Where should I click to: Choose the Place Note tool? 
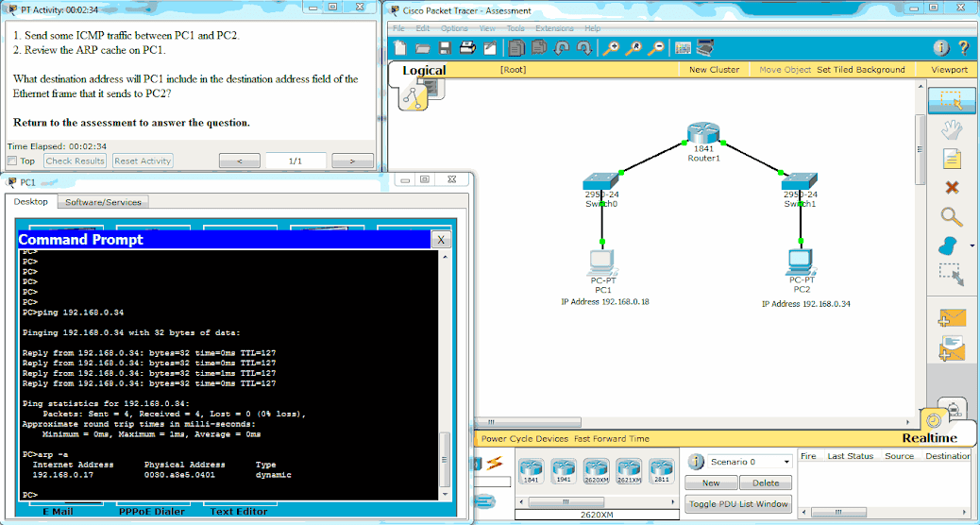[952, 159]
